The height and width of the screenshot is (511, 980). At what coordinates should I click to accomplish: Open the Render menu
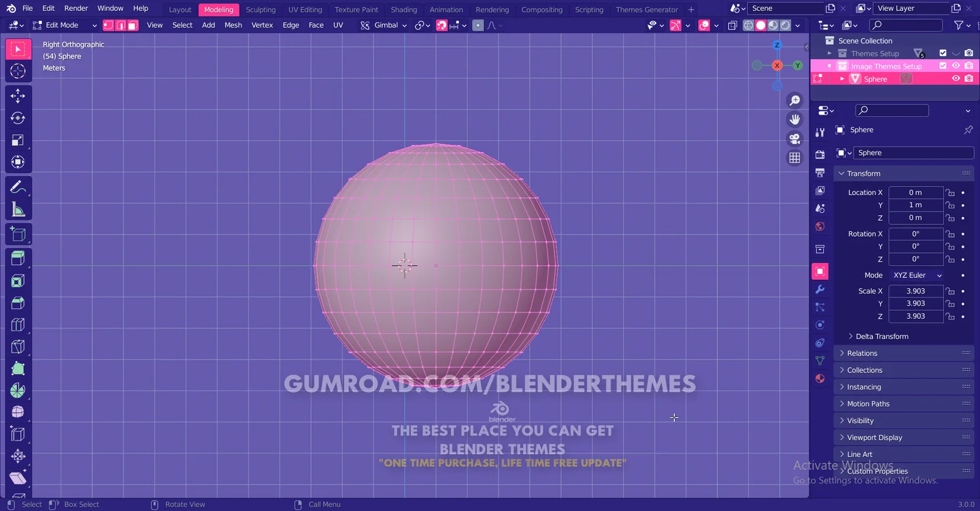click(x=76, y=8)
